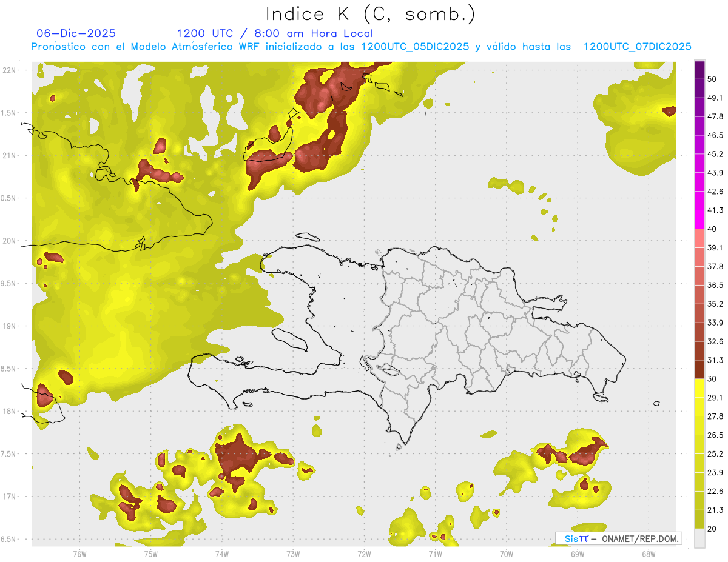728x562 pixels.
Task: Click the '36.5' color bar label
Action: click(x=715, y=285)
